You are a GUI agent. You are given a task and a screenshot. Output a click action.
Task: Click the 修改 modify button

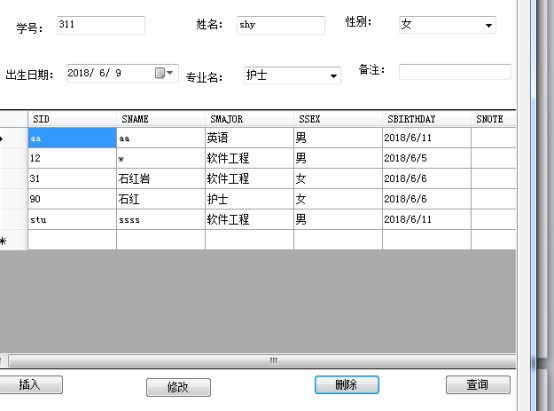(x=178, y=387)
